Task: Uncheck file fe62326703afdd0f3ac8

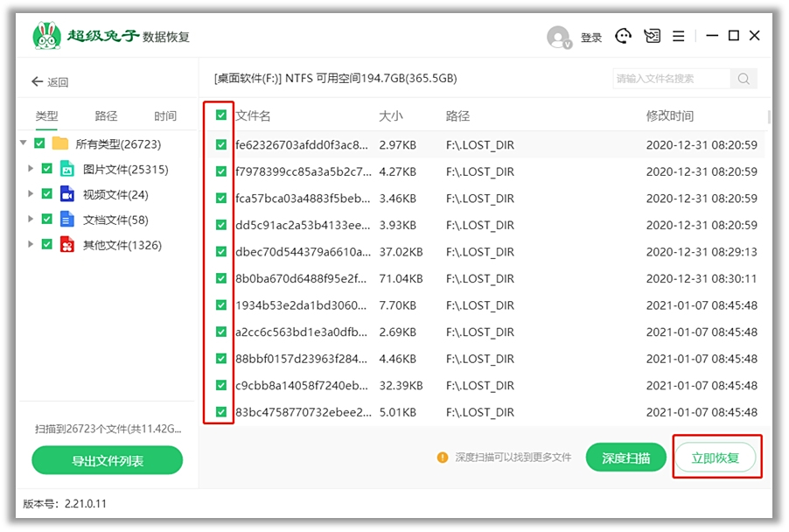Action: point(221,145)
